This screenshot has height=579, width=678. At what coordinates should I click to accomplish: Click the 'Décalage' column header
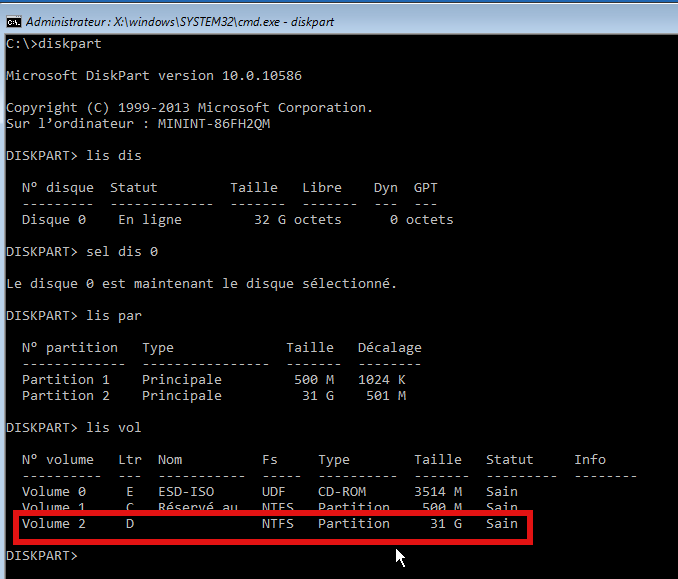(389, 348)
